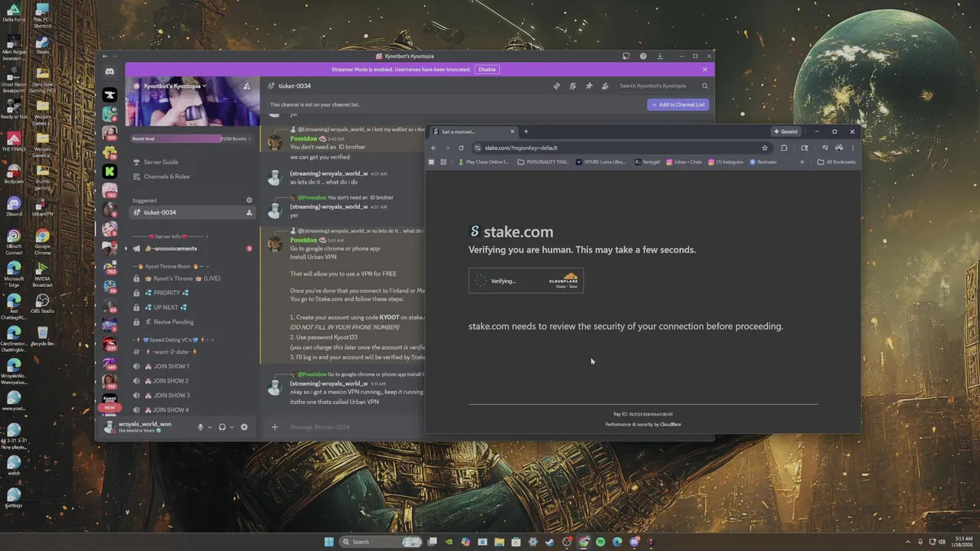The height and width of the screenshot is (551, 980).
Task: Open Spotify from the taskbar
Action: pos(600,542)
